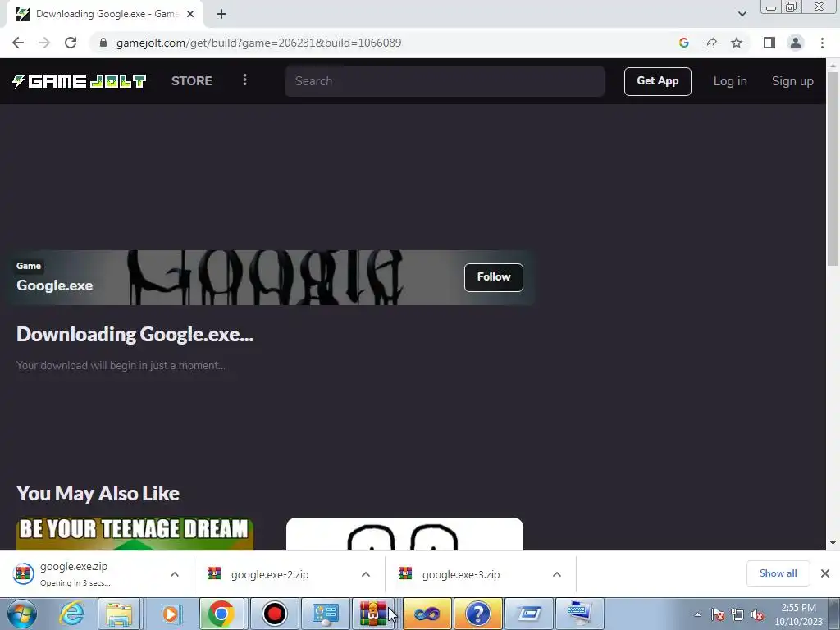Click the address bar URL
The image size is (840, 630).
(x=258, y=43)
